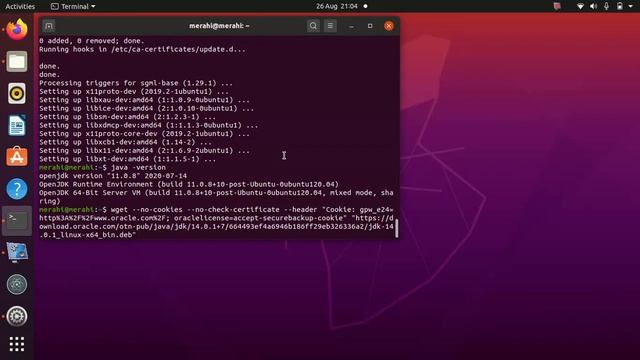Launch Rhythmbox music player
This screenshot has height=360, width=640.
pyautogui.click(x=17, y=93)
